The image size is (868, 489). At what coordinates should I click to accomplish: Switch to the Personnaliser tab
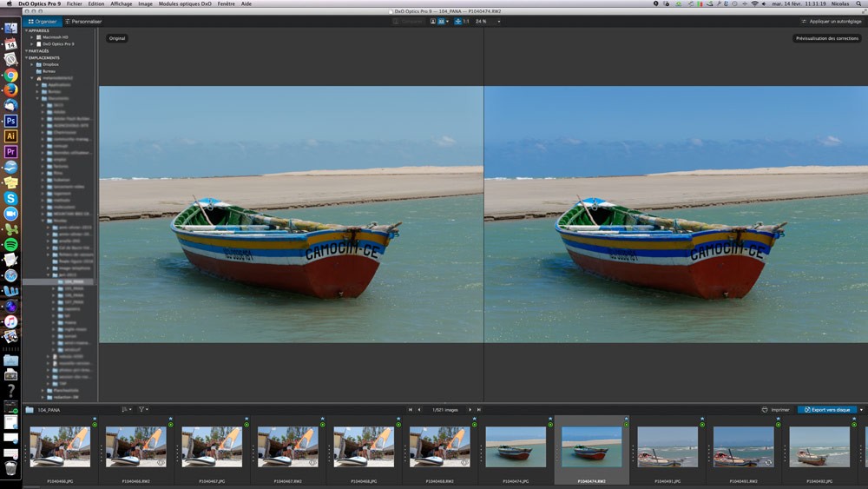[x=84, y=21]
